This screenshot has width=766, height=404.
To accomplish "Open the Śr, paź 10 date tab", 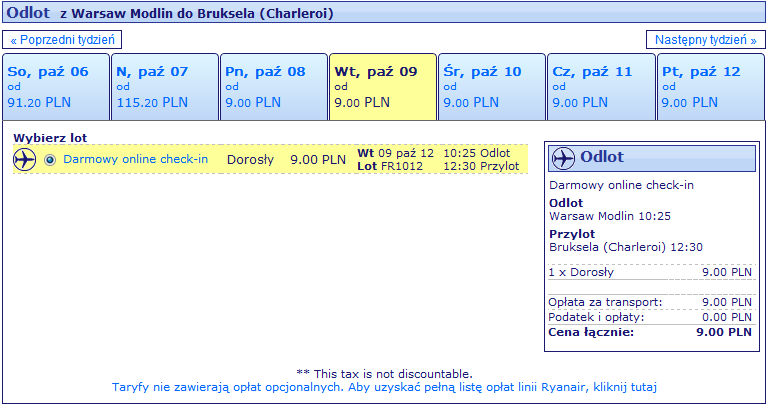I will [x=492, y=87].
